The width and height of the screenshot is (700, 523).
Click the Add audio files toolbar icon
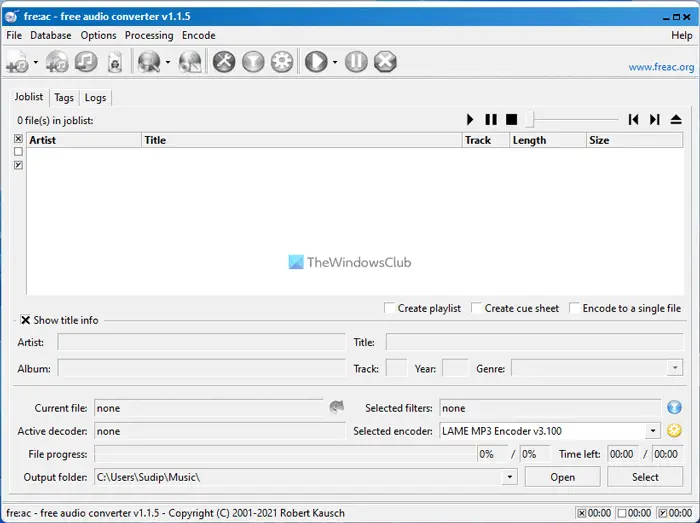click(x=18, y=62)
